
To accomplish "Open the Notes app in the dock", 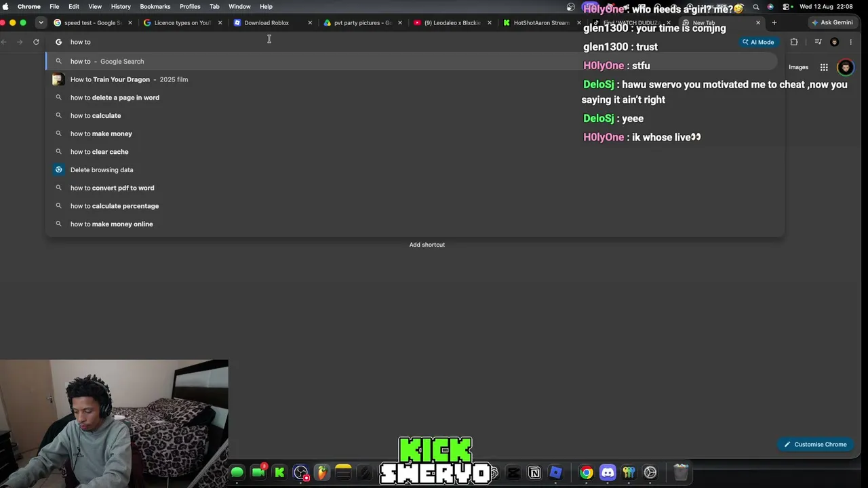I will pos(343,472).
